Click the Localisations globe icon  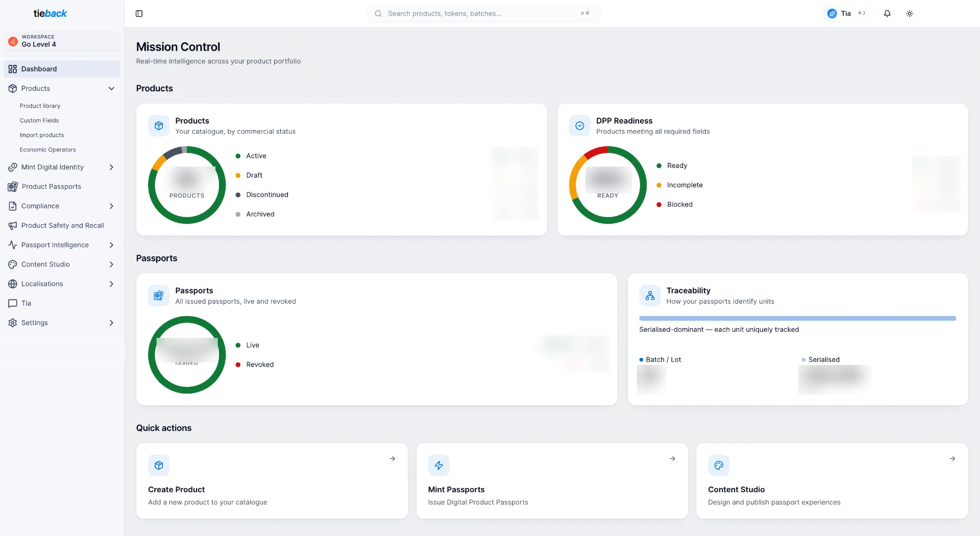tap(13, 284)
